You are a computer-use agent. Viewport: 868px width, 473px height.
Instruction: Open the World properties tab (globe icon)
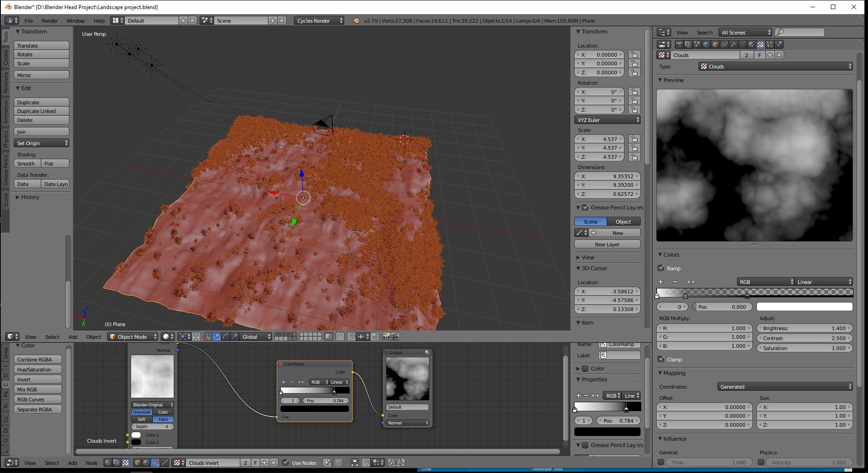click(706, 44)
